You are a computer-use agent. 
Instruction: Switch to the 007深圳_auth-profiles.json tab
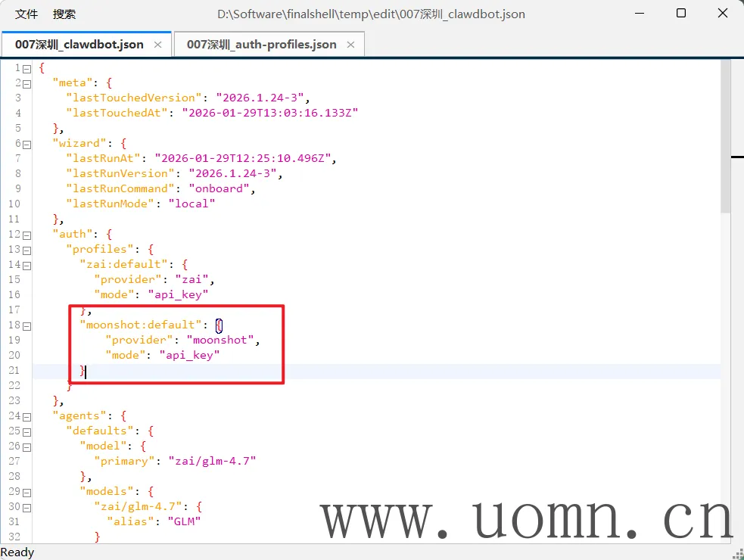tap(261, 45)
